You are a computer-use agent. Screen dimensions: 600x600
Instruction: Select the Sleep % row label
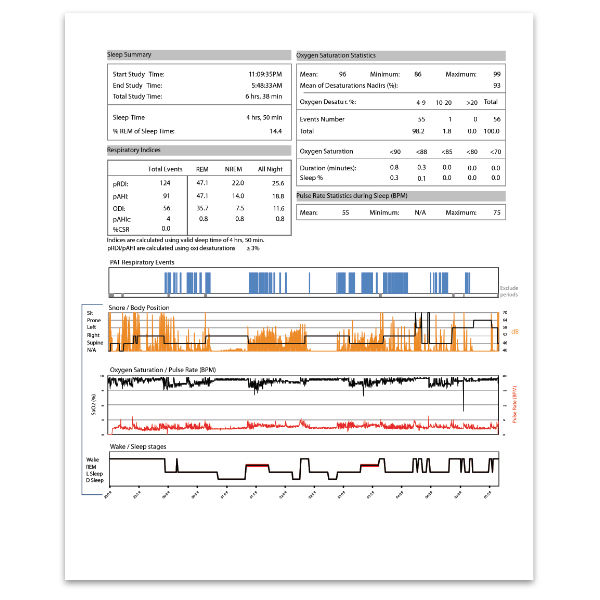(311, 178)
